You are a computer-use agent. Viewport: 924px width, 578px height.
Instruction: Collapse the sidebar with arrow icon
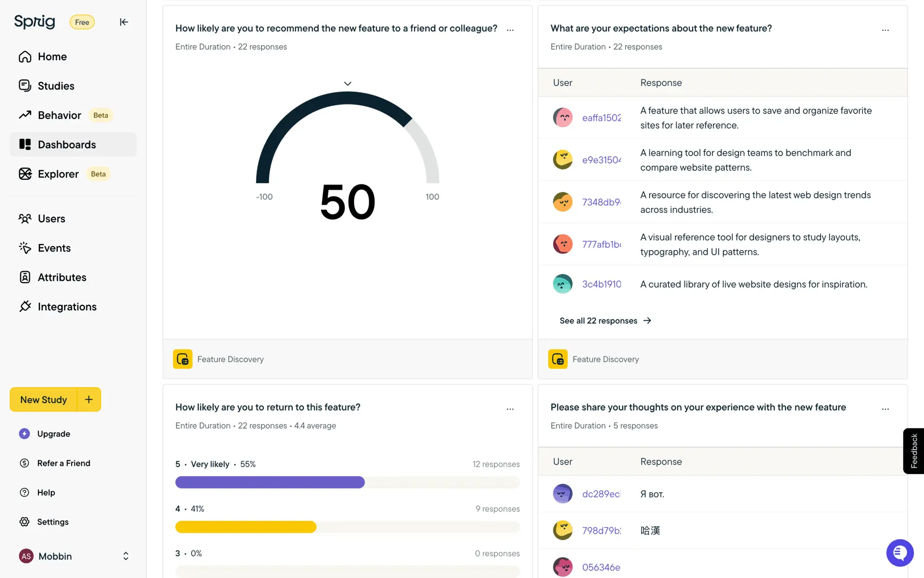[x=124, y=22]
